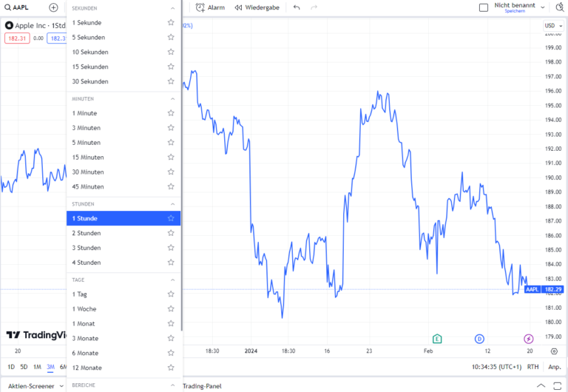The width and height of the screenshot is (568, 392).
Task: Open the Nicht benannt layout dropdown arrow
Action: (543, 7)
